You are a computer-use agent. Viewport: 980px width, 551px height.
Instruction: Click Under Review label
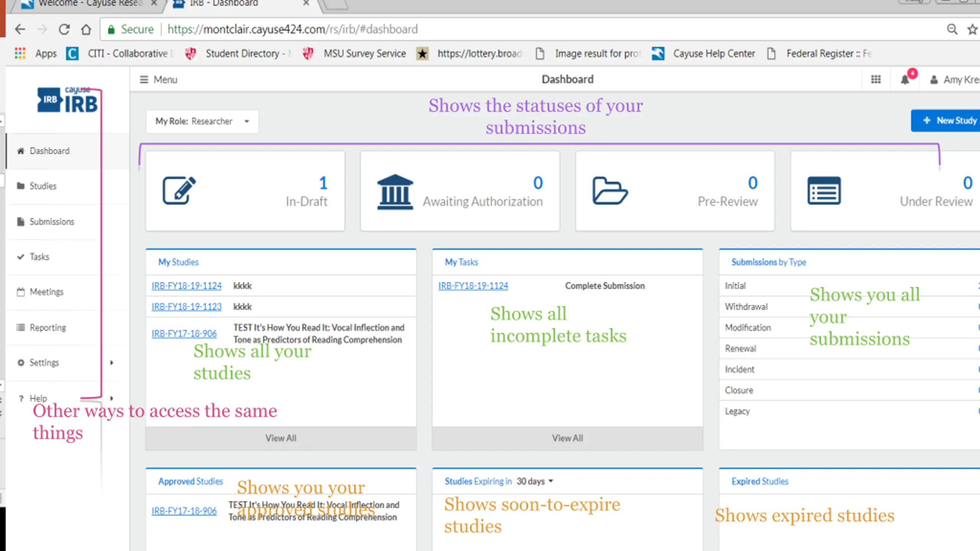[936, 202]
